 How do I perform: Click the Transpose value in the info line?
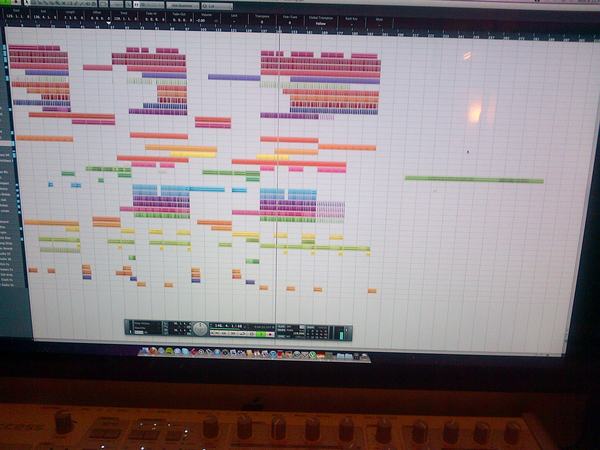click(x=262, y=21)
